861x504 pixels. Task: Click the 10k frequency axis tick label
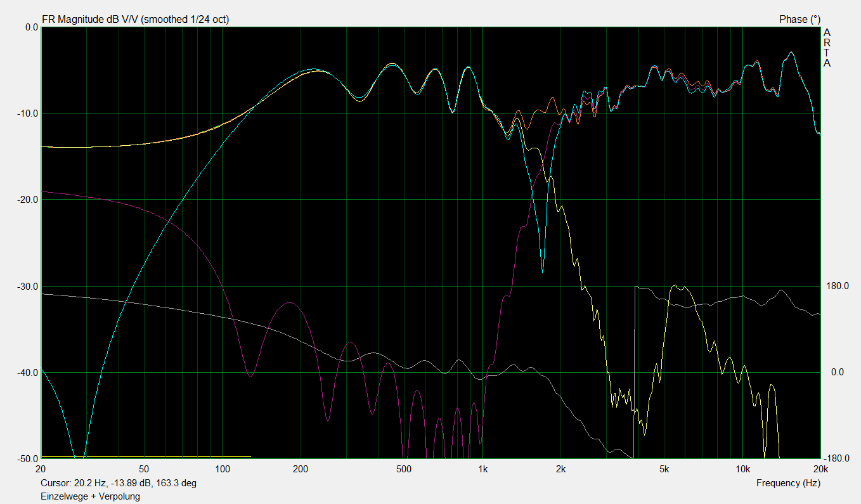pyautogui.click(x=742, y=470)
